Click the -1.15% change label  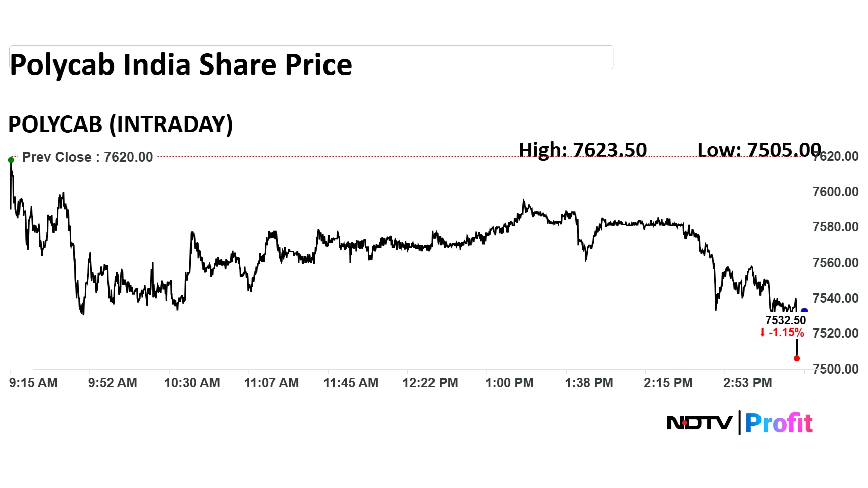(x=786, y=333)
